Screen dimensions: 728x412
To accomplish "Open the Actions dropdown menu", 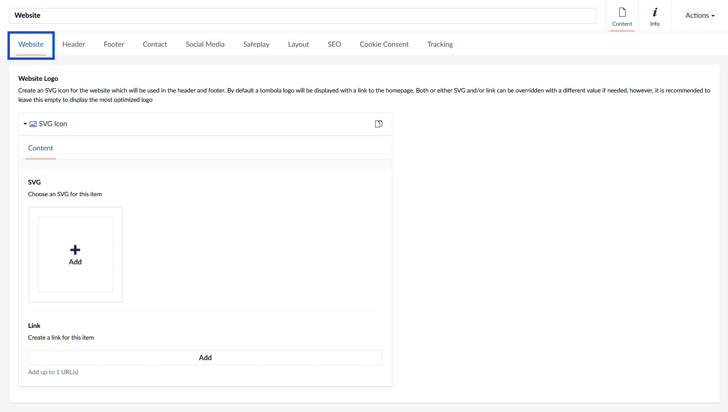I will (x=700, y=15).
